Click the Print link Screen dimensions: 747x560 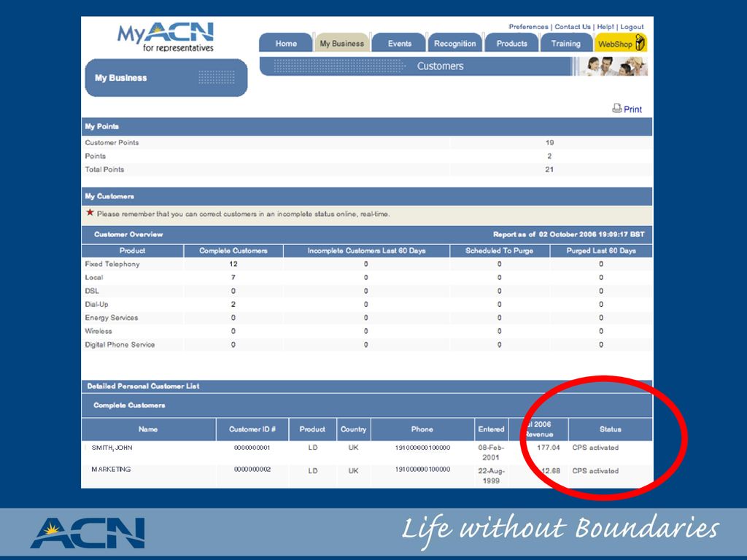[632, 109]
